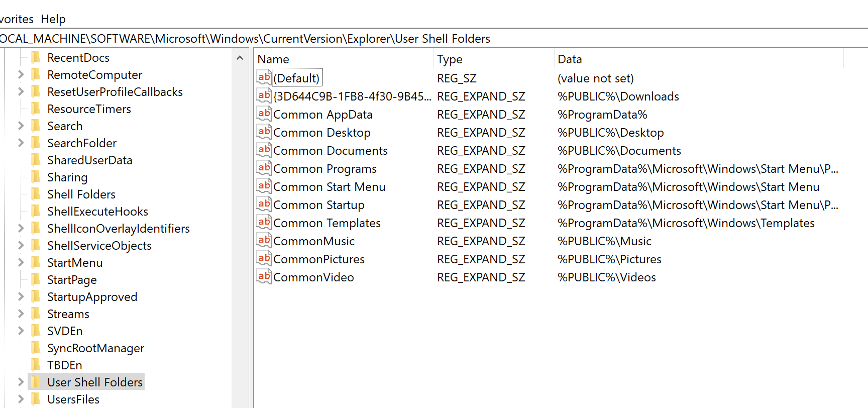This screenshot has width=868, height=408.
Task: Open the Favorites menu
Action: pyautogui.click(x=16, y=19)
